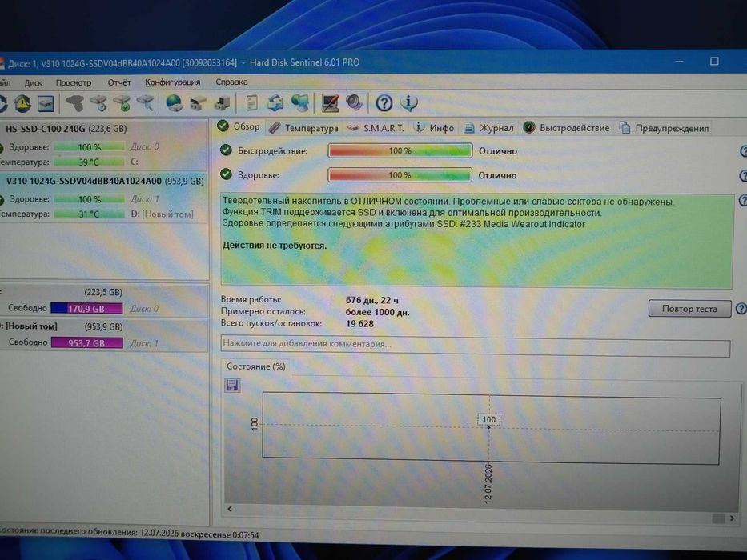Switch to the Предупреждения tab
The height and width of the screenshot is (560, 747).
pos(664,128)
